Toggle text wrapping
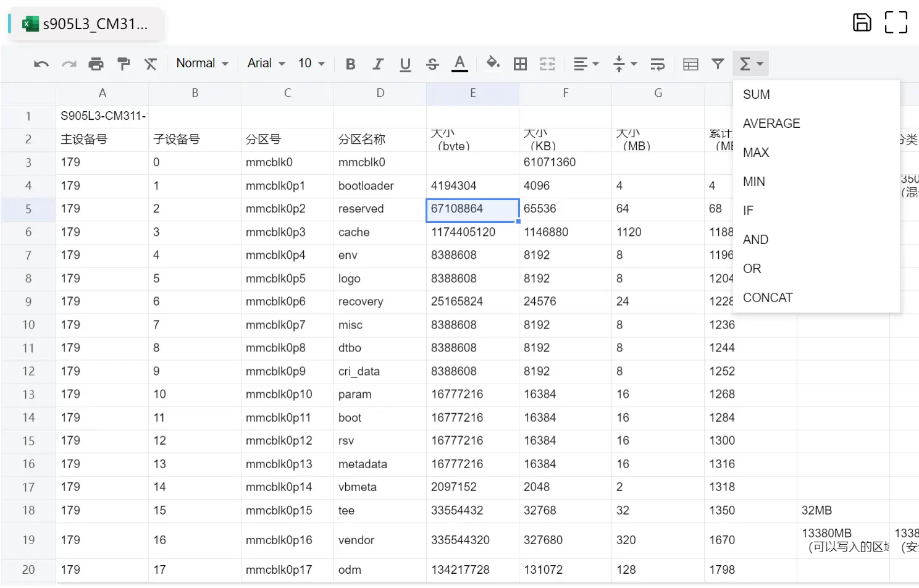This screenshot has height=588, width=919. [x=658, y=64]
